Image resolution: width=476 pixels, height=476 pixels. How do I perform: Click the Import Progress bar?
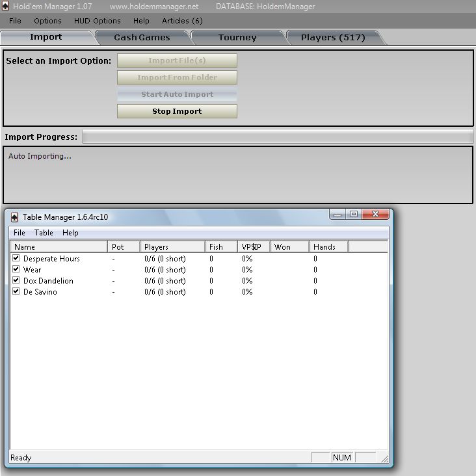pos(278,137)
